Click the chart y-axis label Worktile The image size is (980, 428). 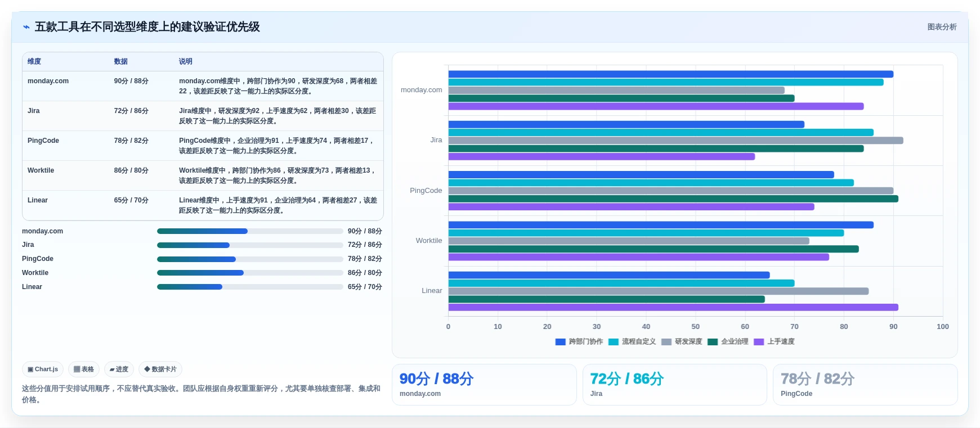(429, 241)
